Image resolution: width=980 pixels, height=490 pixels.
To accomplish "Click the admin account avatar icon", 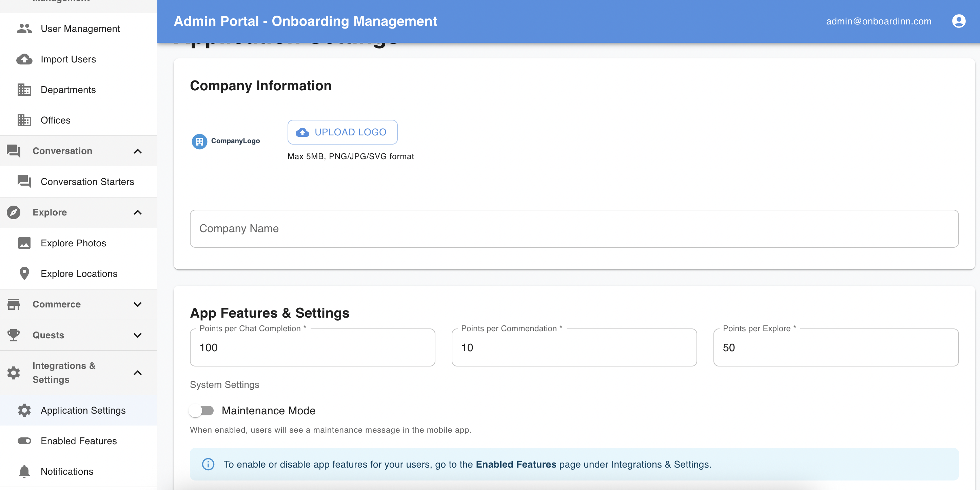I will click(958, 21).
